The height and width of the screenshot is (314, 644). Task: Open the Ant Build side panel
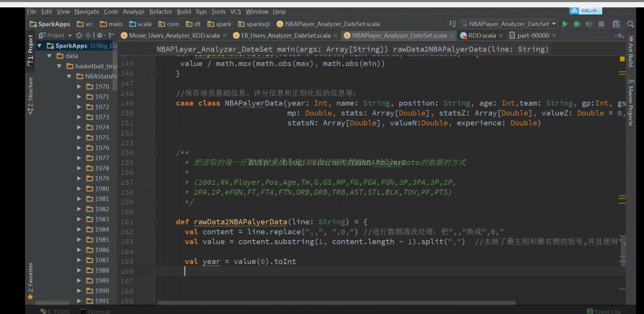tap(631, 51)
